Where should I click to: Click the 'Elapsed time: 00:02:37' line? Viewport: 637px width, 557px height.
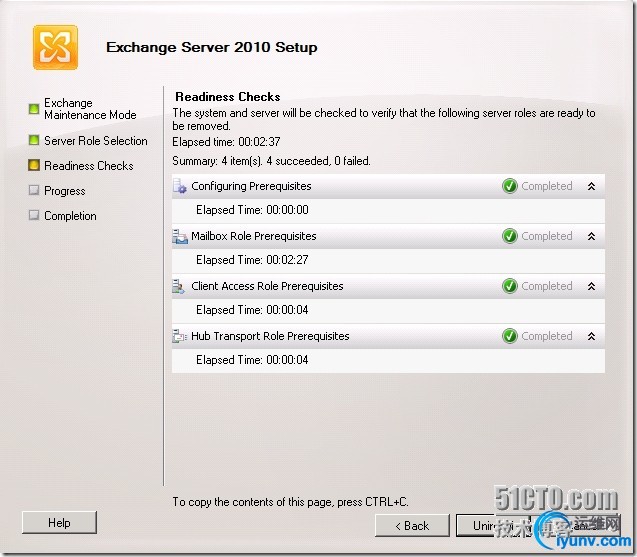tap(226, 142)
